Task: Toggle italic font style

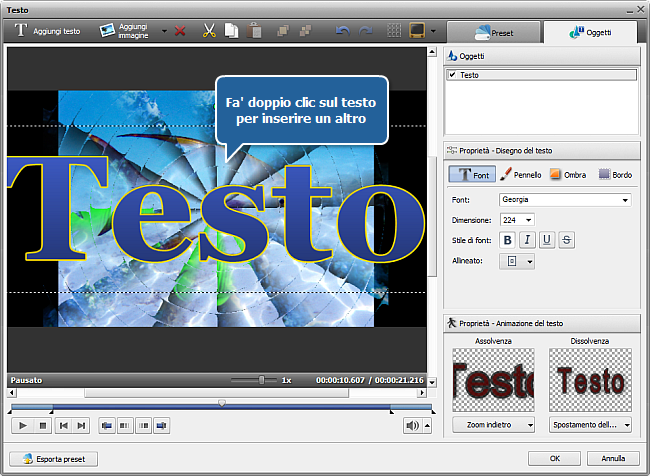Action: (527, 240)
